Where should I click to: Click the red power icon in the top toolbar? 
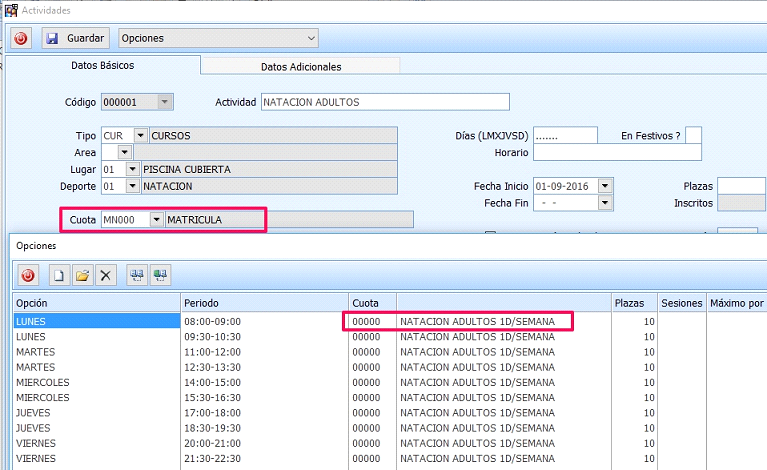(x=22, y=38)
